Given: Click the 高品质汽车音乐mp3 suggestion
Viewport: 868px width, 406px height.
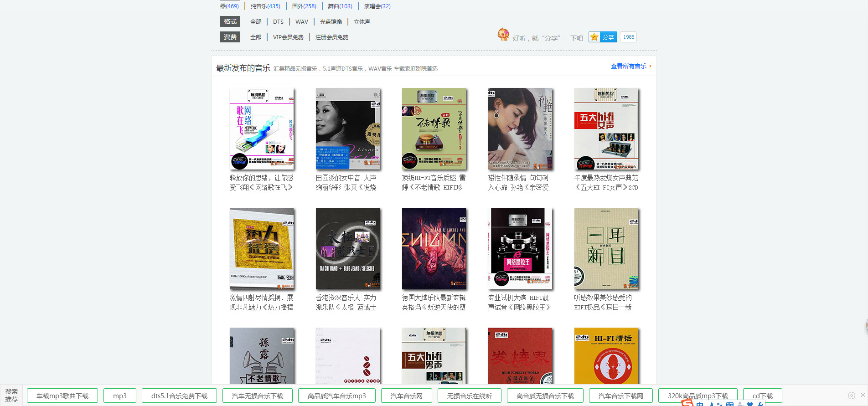Looking at the screenshot, I should (x=337, y=396).
